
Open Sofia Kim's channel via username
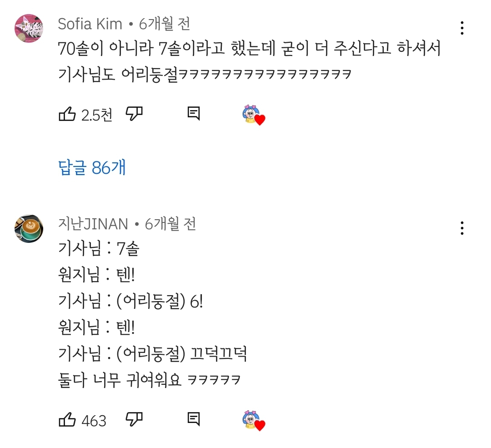click(x=90, y=25)
